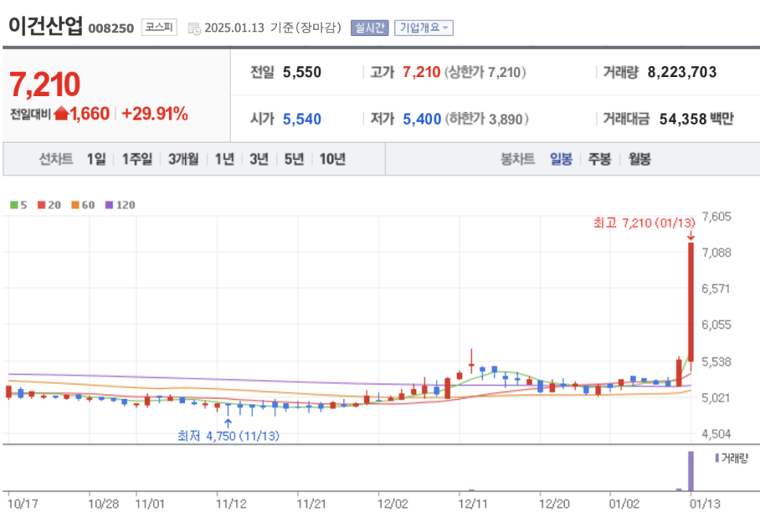This screenshot has width=760, height=532.
Task: Click the 전일 value 5,550
Action: pyautogui.click(x=302, y=72)
